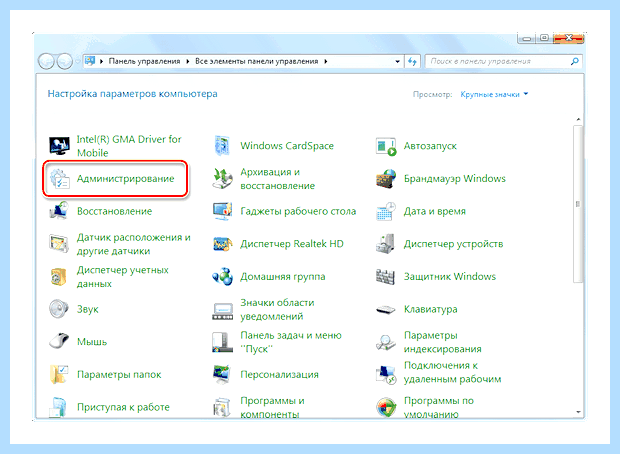Open the Подключения к удаленным рабочим icon
This screenshot has height=454, width=620.
(x=386, y=375)
